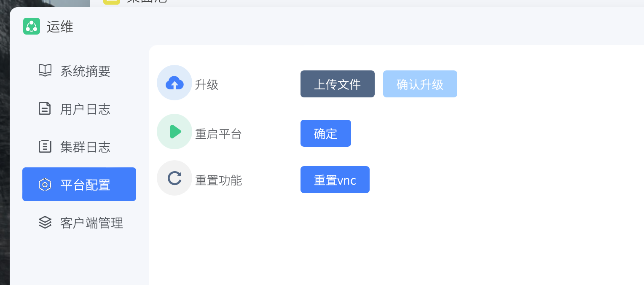Click the circular refresh icon beside 重置功能

pyautogui.click(x=174, y=178)
